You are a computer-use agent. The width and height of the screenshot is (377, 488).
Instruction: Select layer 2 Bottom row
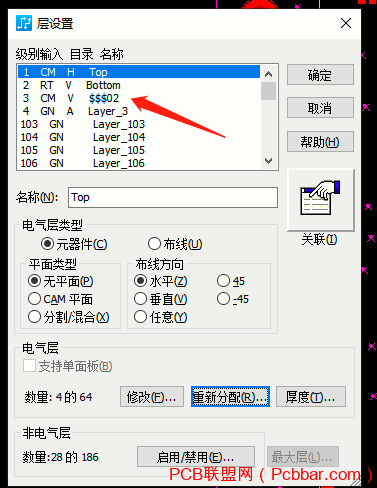tap(139, 85)
